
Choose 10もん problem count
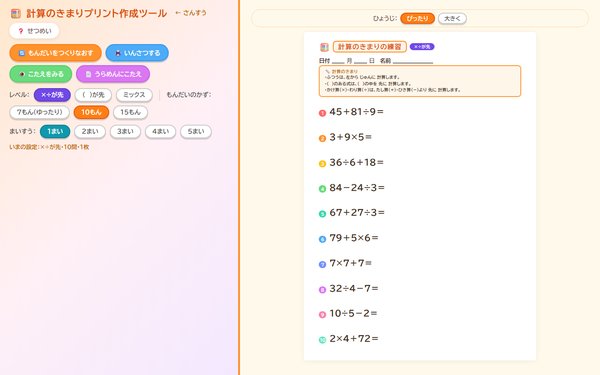[91, 112]
